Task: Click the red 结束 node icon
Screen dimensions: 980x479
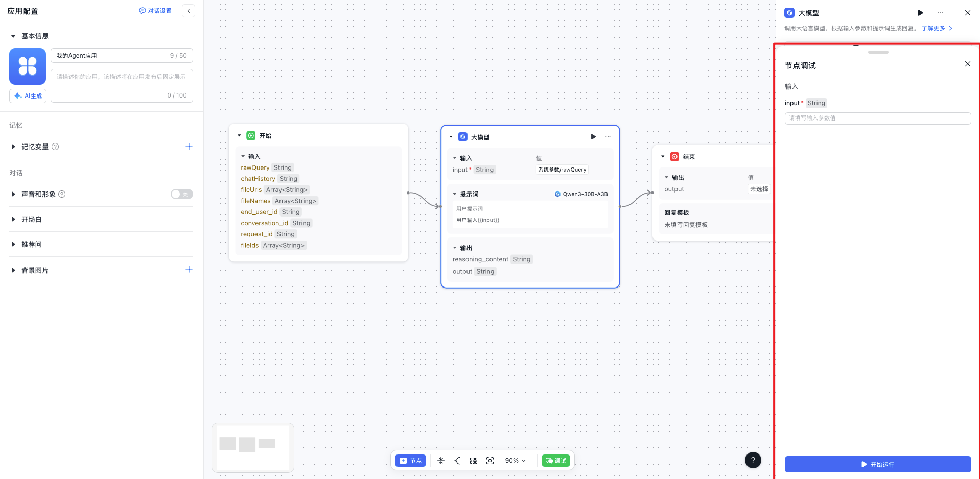Action: click(x=674, y=157)
